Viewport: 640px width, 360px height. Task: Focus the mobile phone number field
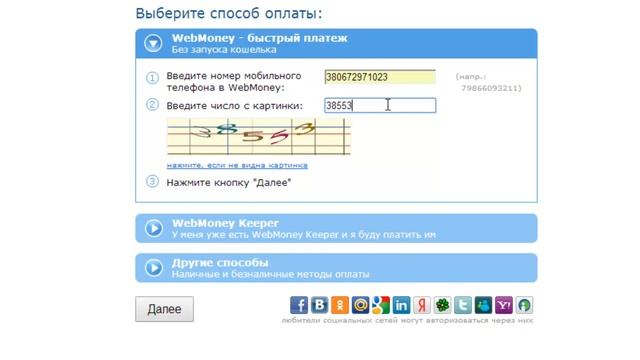(380, 77)
